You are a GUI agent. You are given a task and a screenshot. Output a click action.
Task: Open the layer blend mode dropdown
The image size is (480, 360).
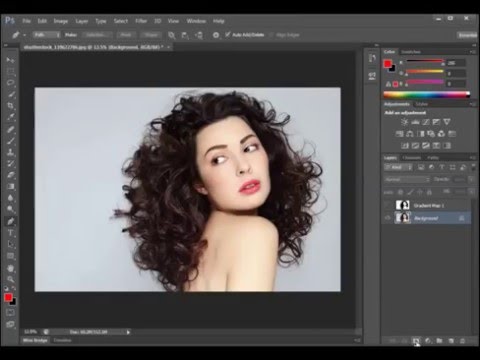click(407, 179)
